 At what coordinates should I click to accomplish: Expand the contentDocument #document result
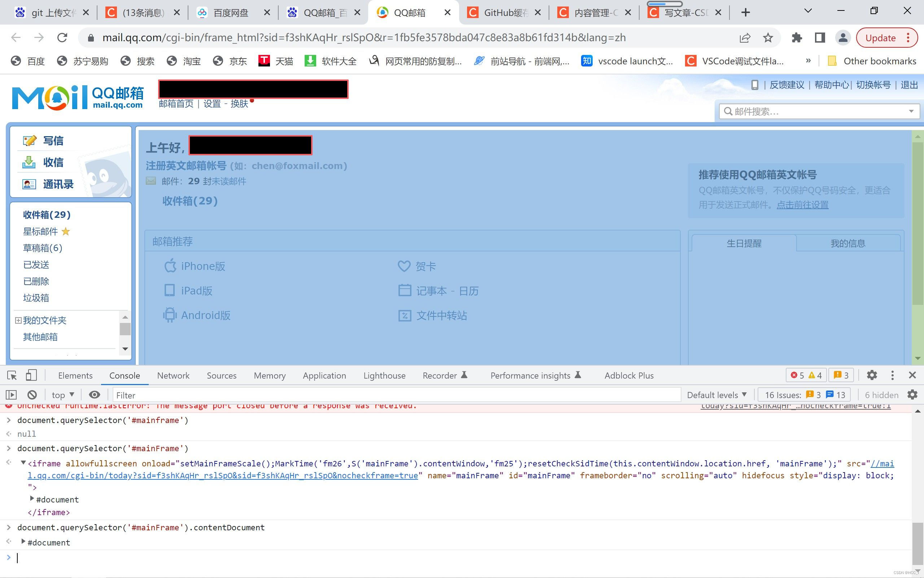pos(23,541)
